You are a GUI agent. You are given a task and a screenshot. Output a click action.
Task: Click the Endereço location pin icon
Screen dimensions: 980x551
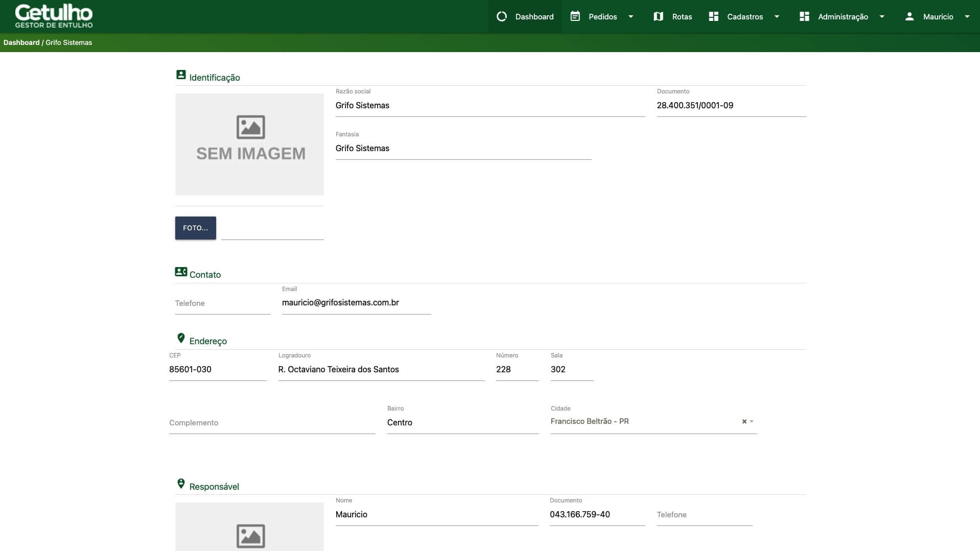pos(181,338)
